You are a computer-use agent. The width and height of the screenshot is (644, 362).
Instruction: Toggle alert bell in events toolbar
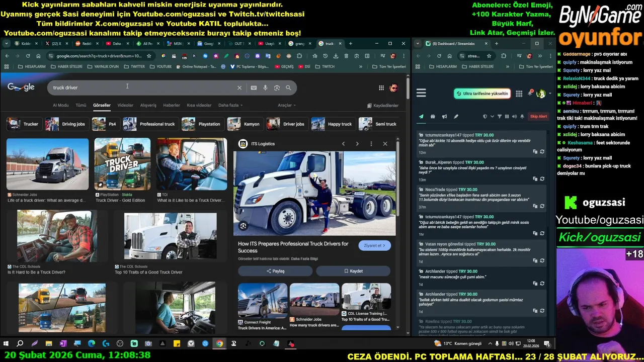(x=522, y=117)
